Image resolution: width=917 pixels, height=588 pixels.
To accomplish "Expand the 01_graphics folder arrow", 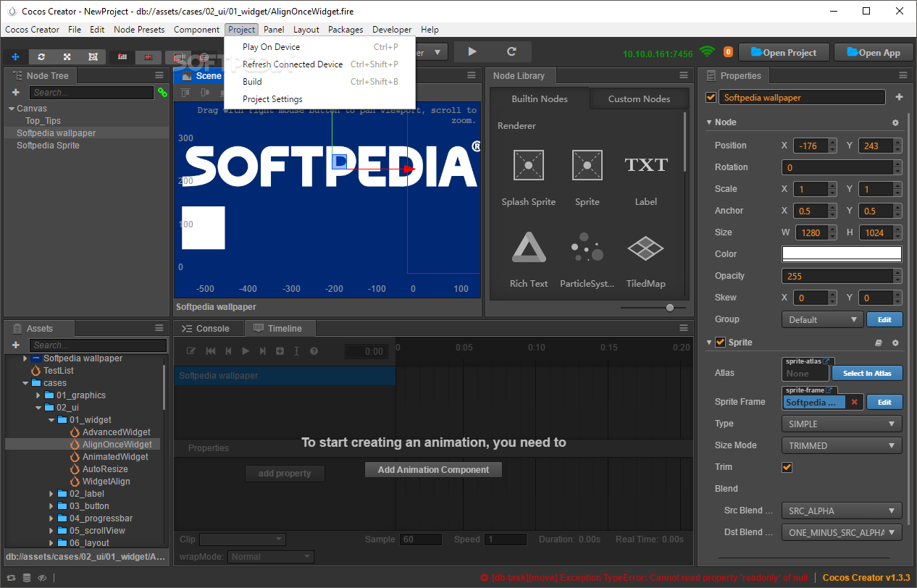I will [x=39, y=395].
